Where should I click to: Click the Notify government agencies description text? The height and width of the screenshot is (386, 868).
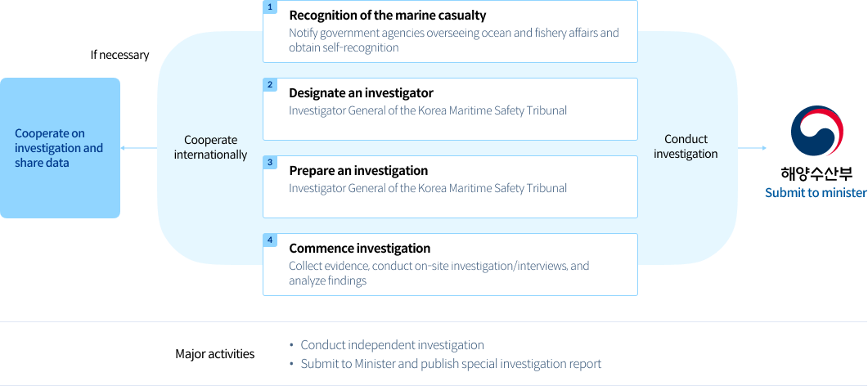pos(453,40)
